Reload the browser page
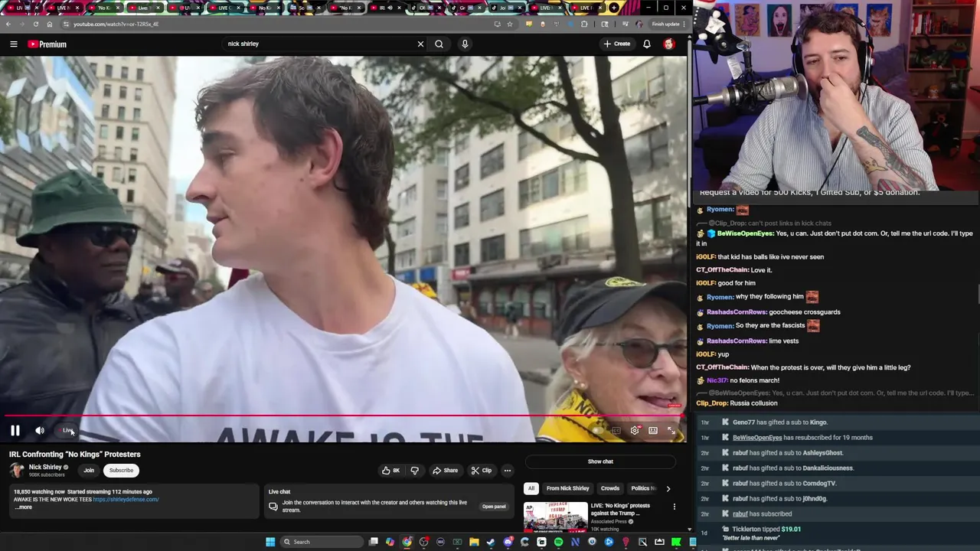The height and width of the screenshot is (551, 980). (x=36, y=24)
